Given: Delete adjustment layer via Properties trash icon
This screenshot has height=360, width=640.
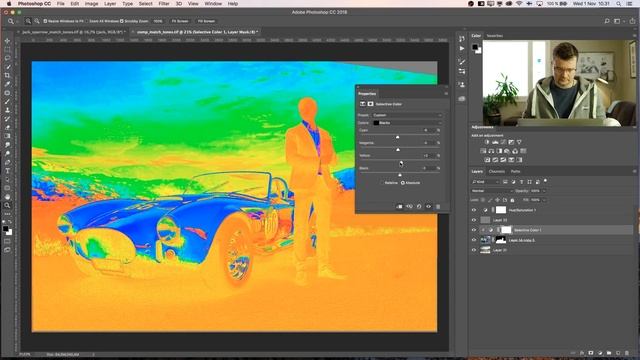Looking at the screenshot, I should click(x=438, y=207).
